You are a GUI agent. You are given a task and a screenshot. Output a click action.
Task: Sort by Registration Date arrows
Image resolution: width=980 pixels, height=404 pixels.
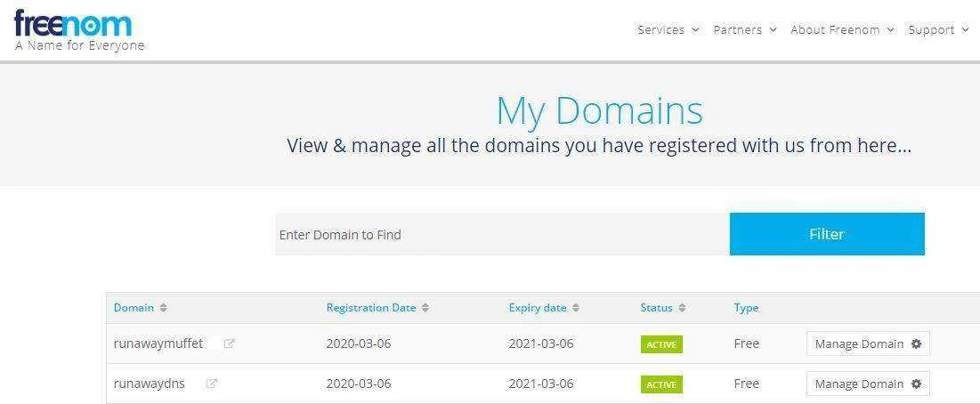[425, 308]
